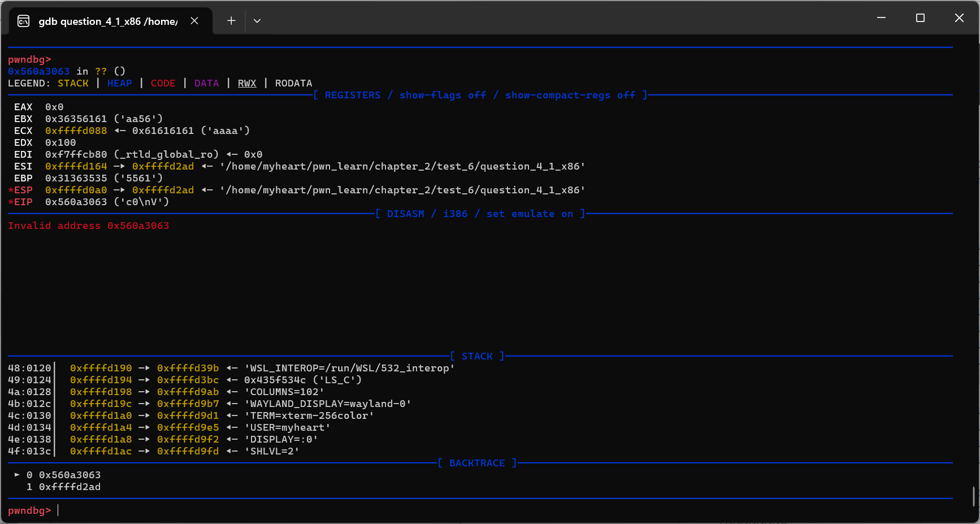Close the terminal window
The width and height of the screenshot is (980, 524).
click(959, 18)
